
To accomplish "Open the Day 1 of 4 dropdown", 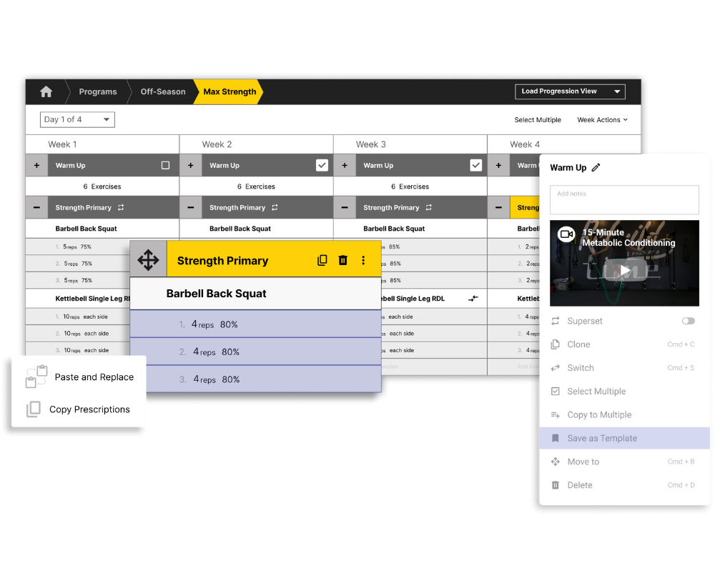I will [77, 119].
